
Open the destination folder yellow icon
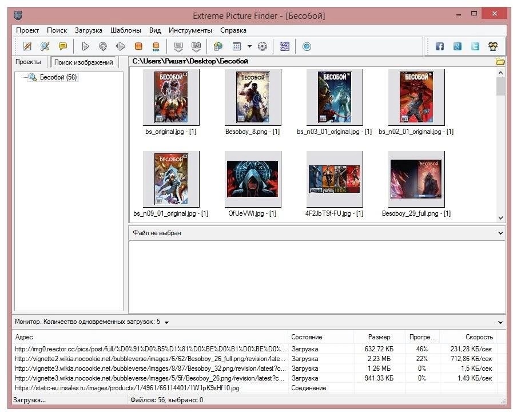(x=500, y=62)
